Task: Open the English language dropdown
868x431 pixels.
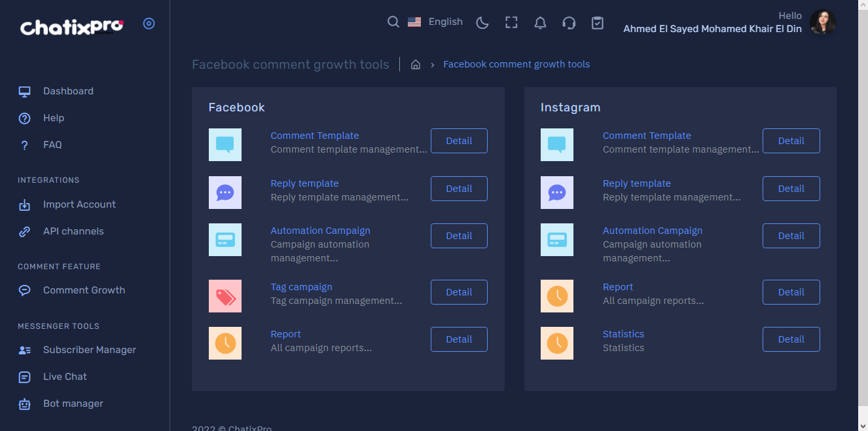Action: pos(446,22)
